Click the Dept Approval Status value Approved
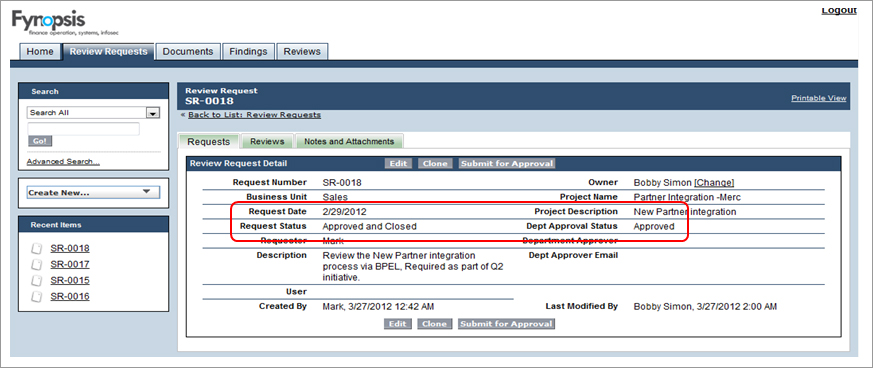 click(654, 227)
